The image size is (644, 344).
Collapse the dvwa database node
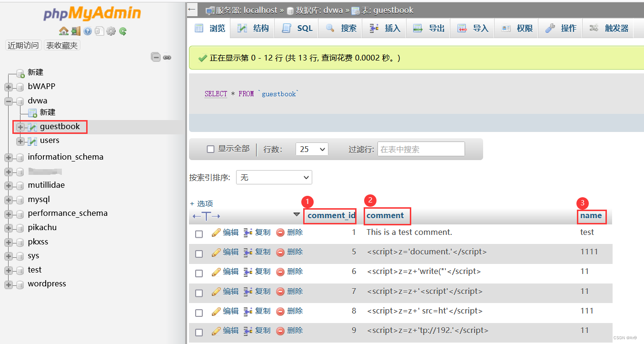point(9,101)
